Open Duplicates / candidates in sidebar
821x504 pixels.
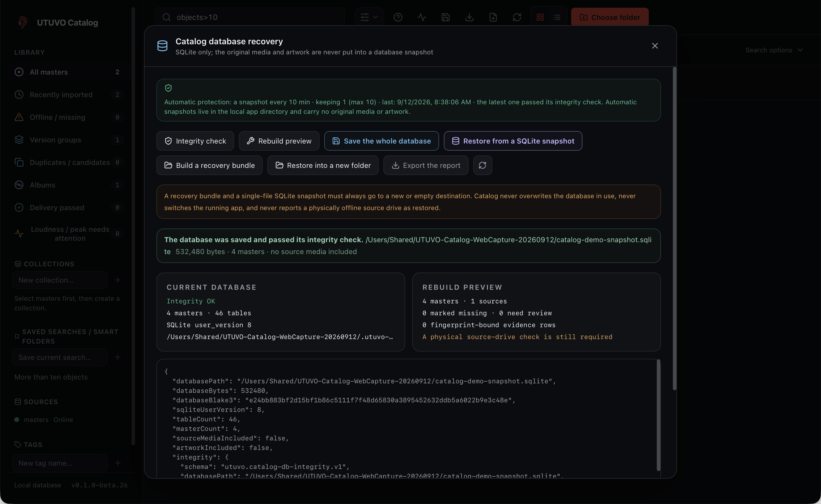[x=69, y=162]
